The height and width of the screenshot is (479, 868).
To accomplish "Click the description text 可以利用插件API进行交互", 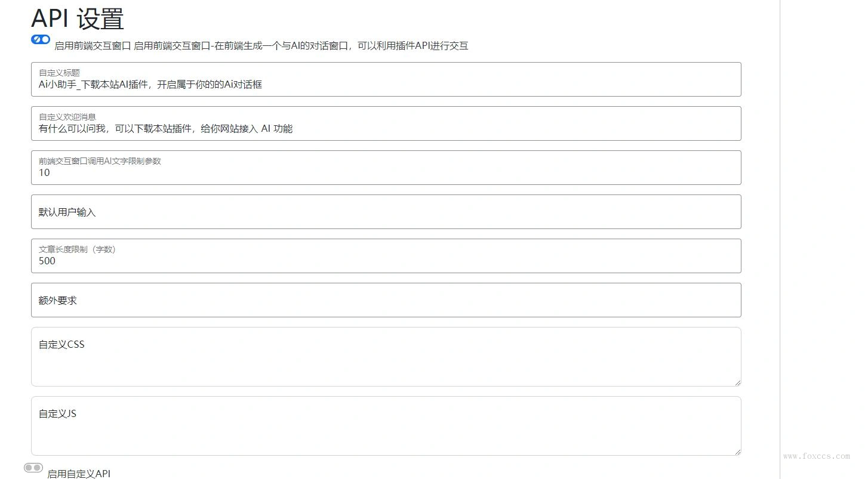I will [x=413, y=46].
